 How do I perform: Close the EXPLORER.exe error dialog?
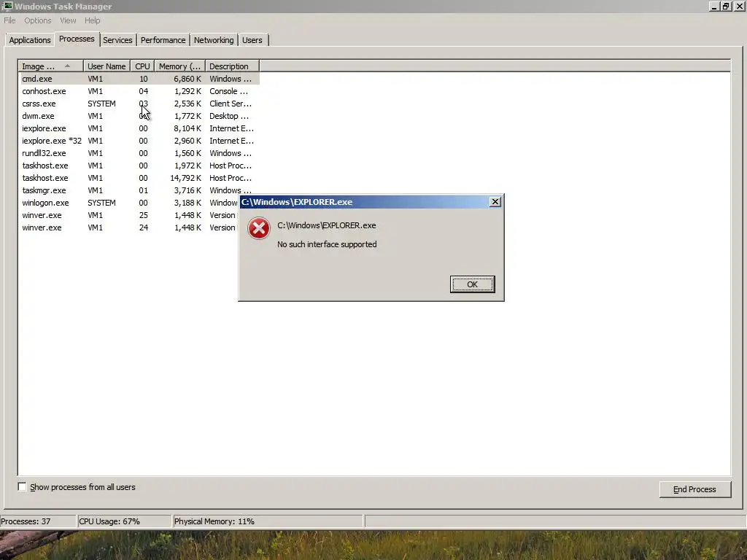click(x=495, y=202)
